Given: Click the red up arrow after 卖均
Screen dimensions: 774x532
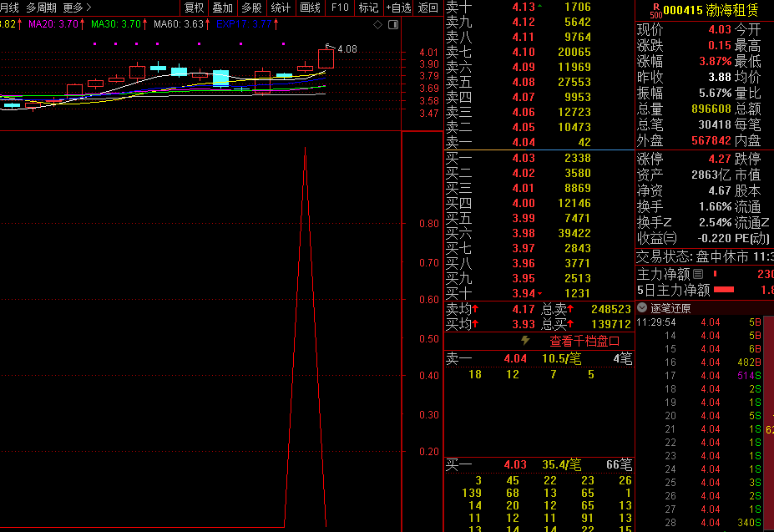Looking at the screenshot, I should pyautogui.click(x=476, y=310).
